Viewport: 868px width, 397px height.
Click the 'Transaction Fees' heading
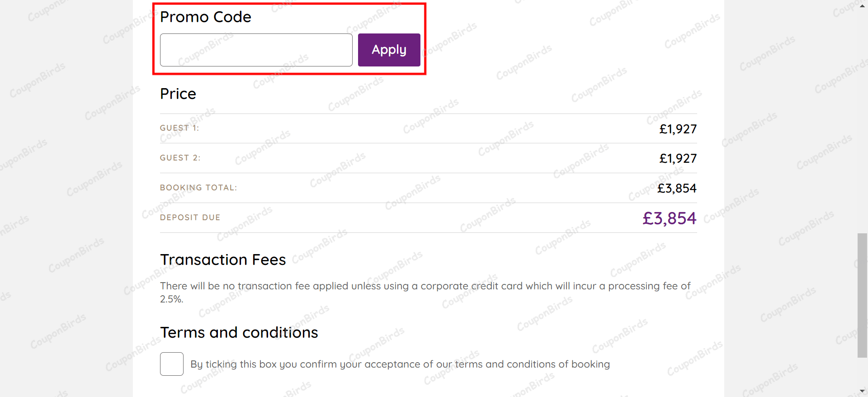(x=223, y=260)
